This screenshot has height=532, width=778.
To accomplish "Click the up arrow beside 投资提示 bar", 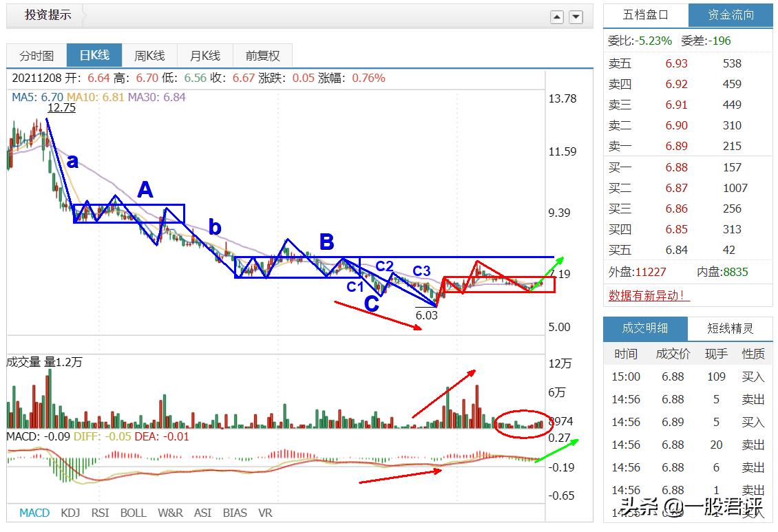I will click(557, 16).
